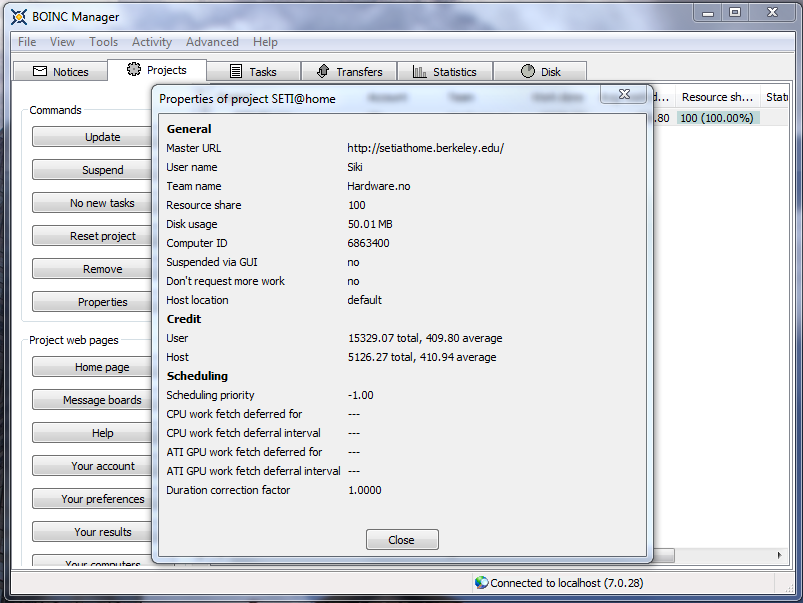Click the Connected to localhost (7.0.28) status
The height and width of the screenshot is (603, 803).
click(x=566, y=583)
